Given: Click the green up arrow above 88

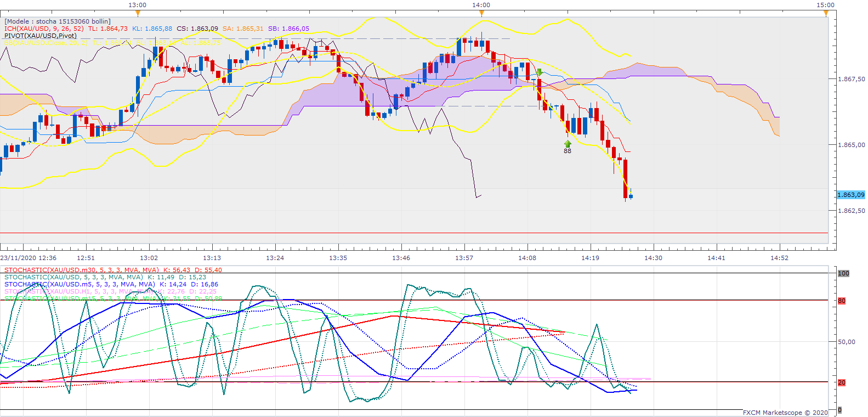Looking at the screenshot, I should click(568, 144).
